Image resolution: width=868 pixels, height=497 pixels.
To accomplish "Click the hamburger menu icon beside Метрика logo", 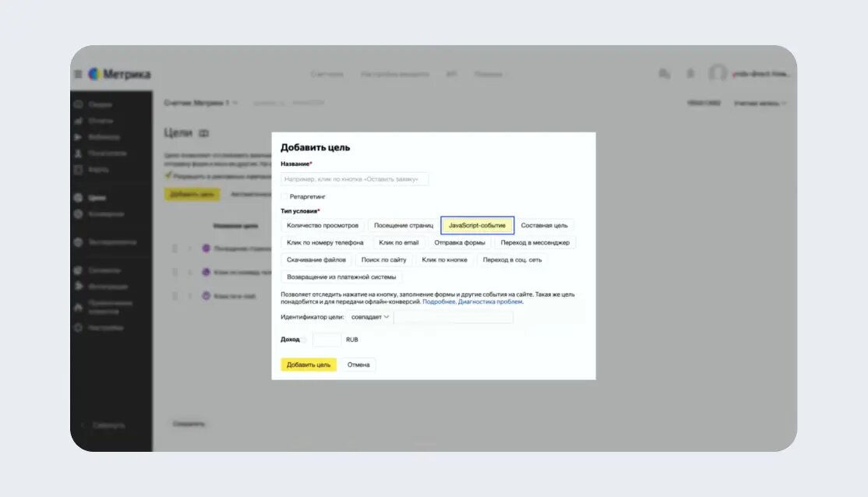I will tap(78, 74).
